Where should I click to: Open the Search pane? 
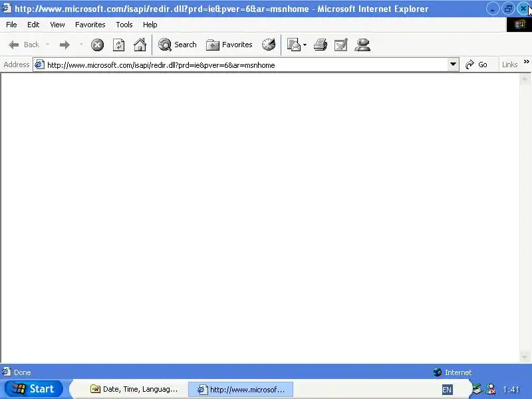coord(178,45)
